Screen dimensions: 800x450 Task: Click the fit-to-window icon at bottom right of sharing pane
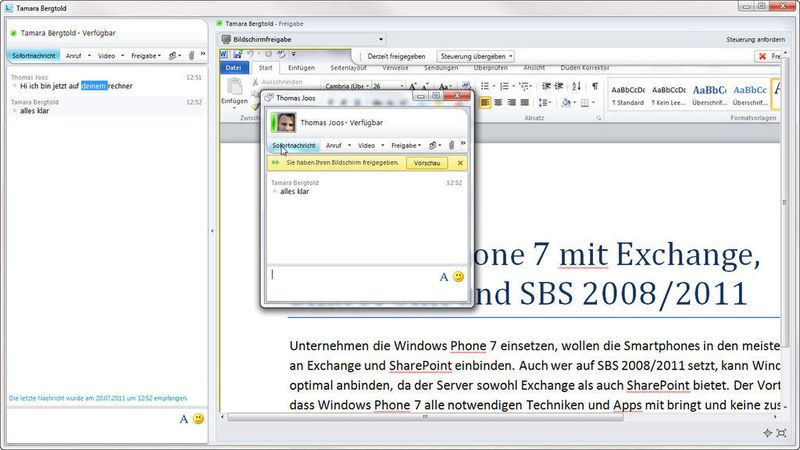click(782, 433)
